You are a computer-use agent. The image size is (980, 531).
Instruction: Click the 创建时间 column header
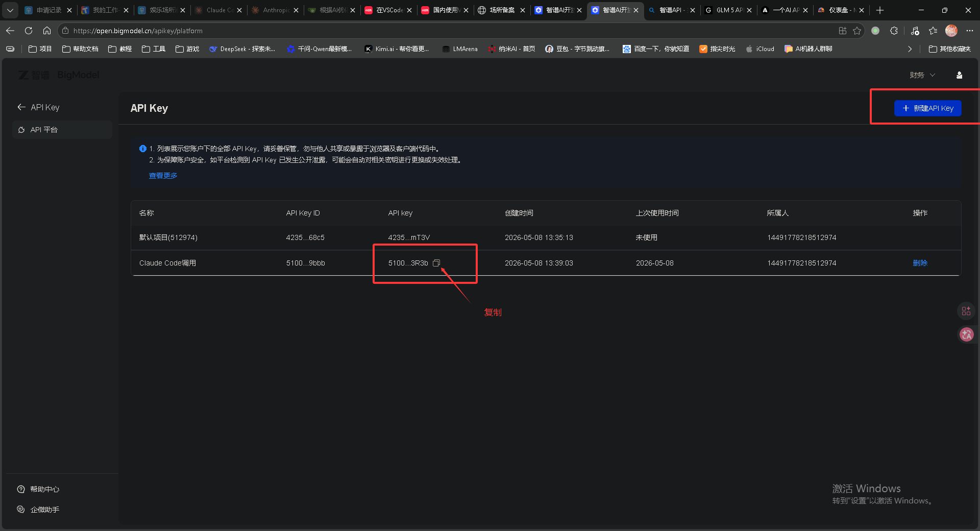click(x=519, y=213)
